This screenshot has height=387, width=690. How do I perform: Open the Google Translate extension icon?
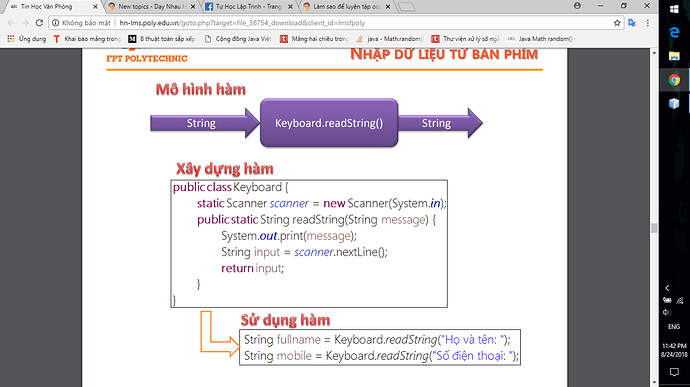pyautogui.click(x=632, y=23)
